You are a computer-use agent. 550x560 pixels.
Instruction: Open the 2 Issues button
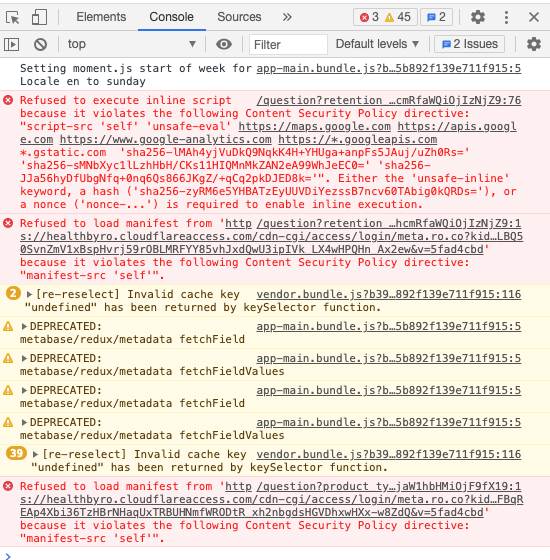pyautogui.click(x=469, y=44)
